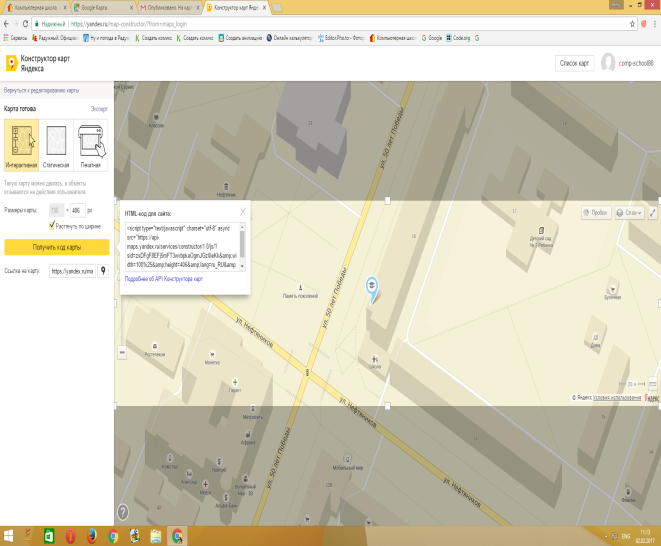Click the map height input field

point(78,210)
